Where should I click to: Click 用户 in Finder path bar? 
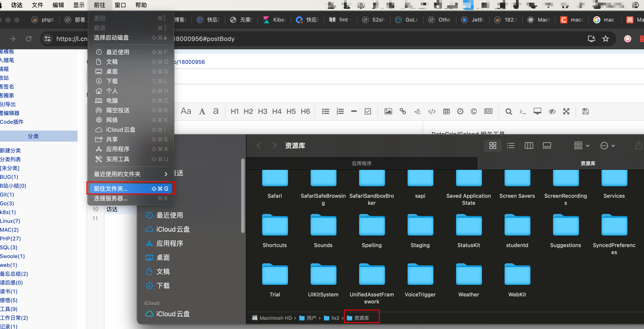pyautogui.click(x=308, y=318)
